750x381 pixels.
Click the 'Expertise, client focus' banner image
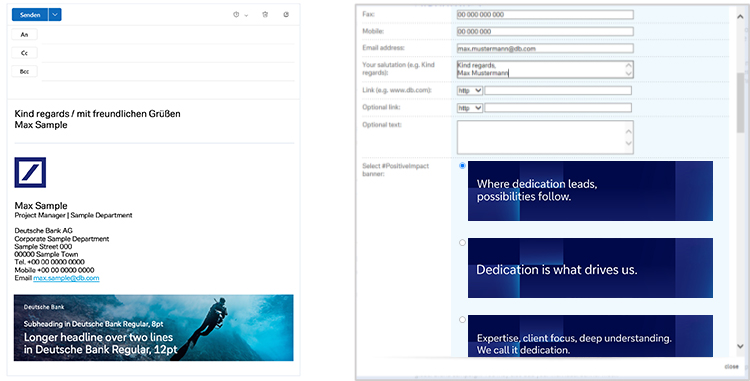[590, 336]
